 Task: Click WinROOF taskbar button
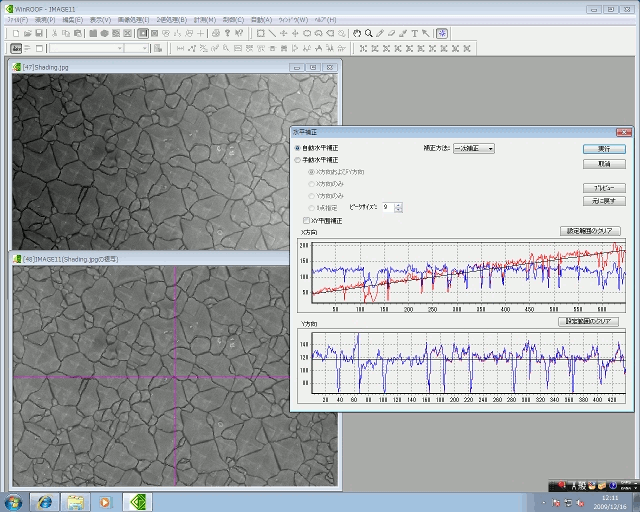[x=138, y=502]
